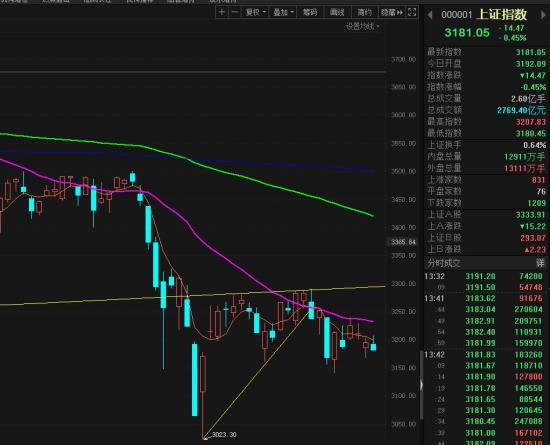Toggle fullscreen chart view icon

pyautogui.click(x=412, y=12)
